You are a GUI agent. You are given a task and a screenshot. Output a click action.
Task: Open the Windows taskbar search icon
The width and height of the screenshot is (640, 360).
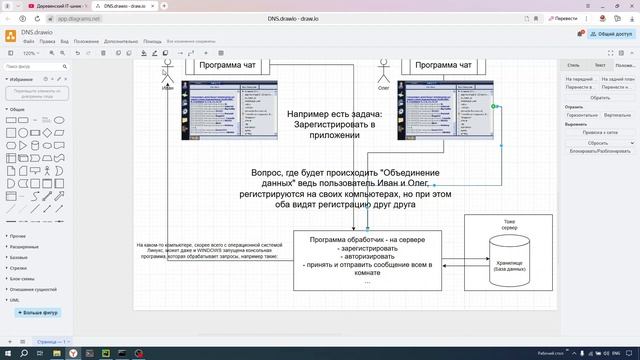click(x=24, y=353)
